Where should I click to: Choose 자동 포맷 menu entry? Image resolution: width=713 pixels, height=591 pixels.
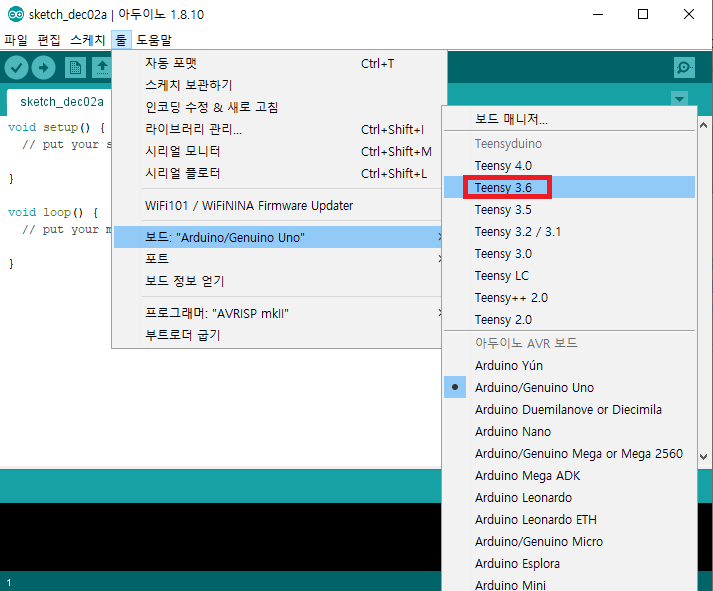(277, 63)
